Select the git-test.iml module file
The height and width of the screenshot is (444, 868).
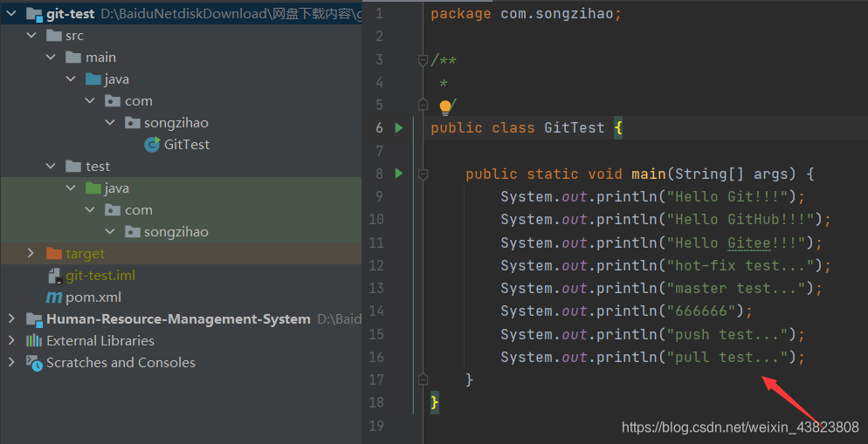point(100,276)
